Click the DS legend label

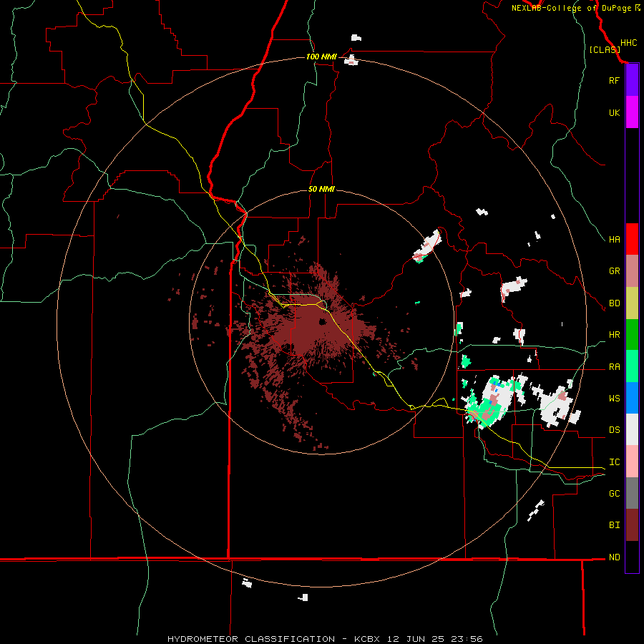point(614,430)
